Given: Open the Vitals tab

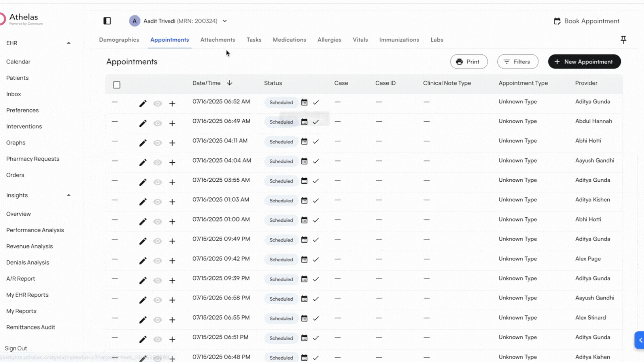Looking at the screenshot, I should click(x=360, y=40).
